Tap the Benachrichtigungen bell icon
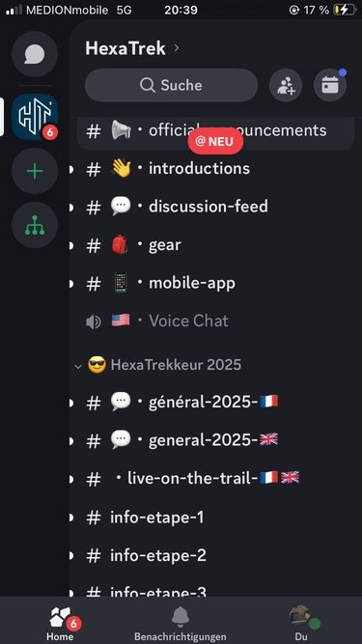Screen dimensions: 362x644 point(181,616)
